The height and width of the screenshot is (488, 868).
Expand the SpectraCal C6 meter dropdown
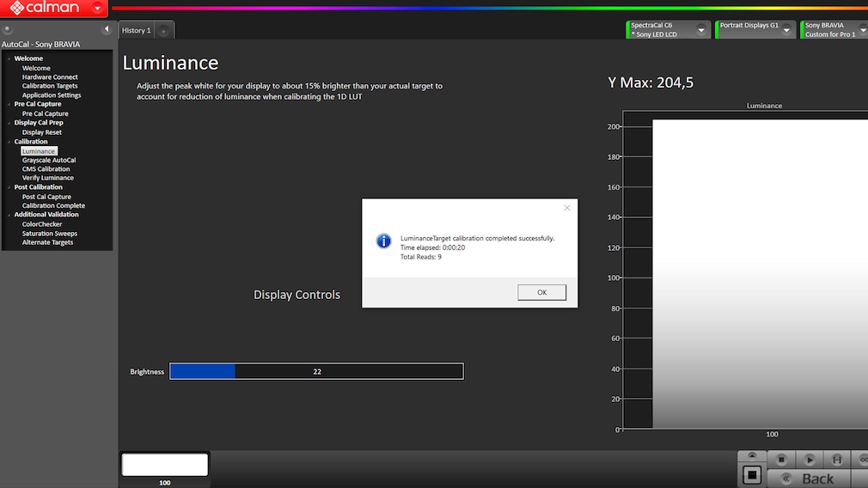[701, 30]
